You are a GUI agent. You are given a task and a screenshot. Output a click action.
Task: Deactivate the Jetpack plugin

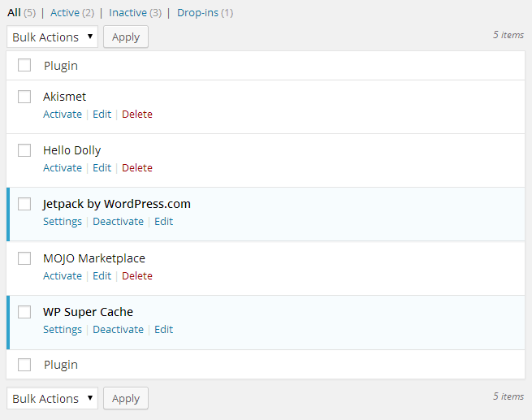119,222
